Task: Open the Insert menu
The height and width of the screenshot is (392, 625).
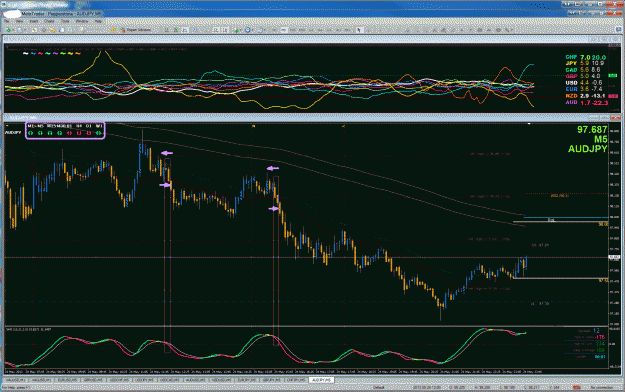Action: 34,21
